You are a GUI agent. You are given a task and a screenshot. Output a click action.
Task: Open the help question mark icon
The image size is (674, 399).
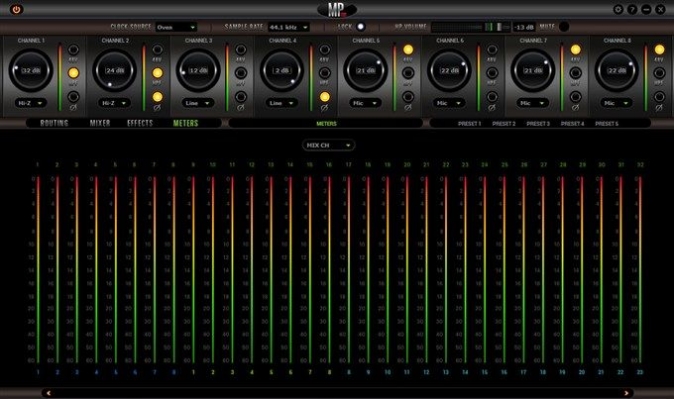coord(632,9)
